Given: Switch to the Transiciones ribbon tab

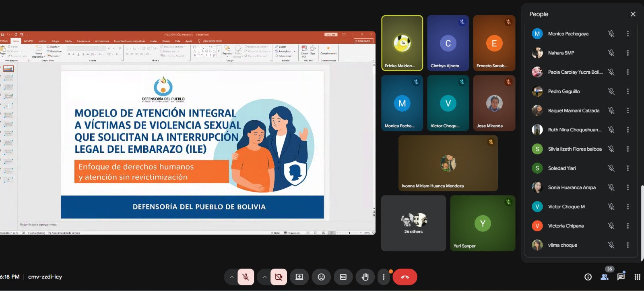Looking at the screenshot, I should pyautogui.click(x=83, y=41).
